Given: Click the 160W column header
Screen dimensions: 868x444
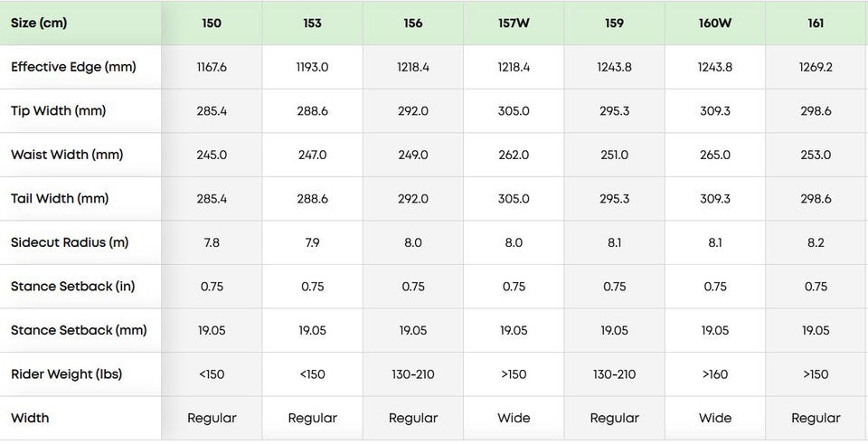Looking at the screenshot, I should [715, 23].
